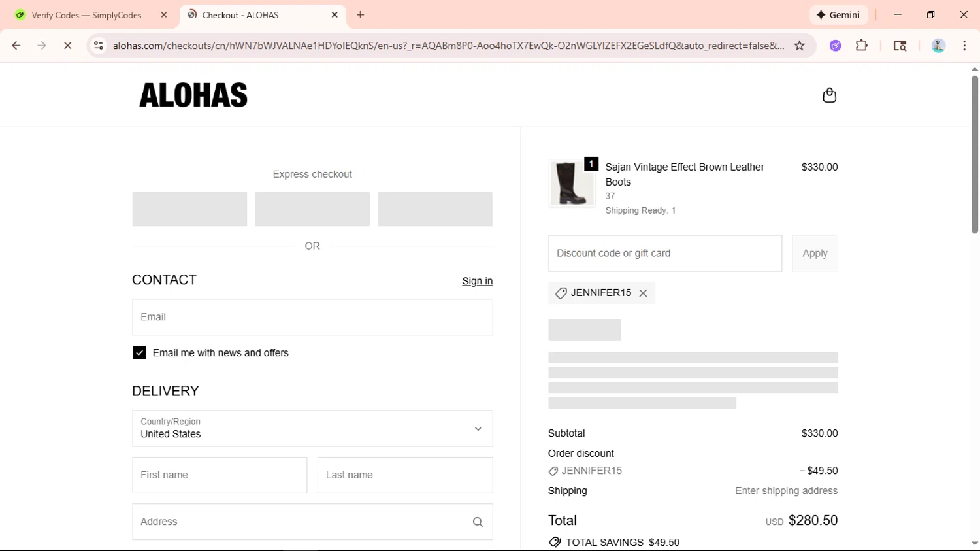Click the first express checkout placeholder button
This screenshot has width=980, height=551.
point(189,209)
